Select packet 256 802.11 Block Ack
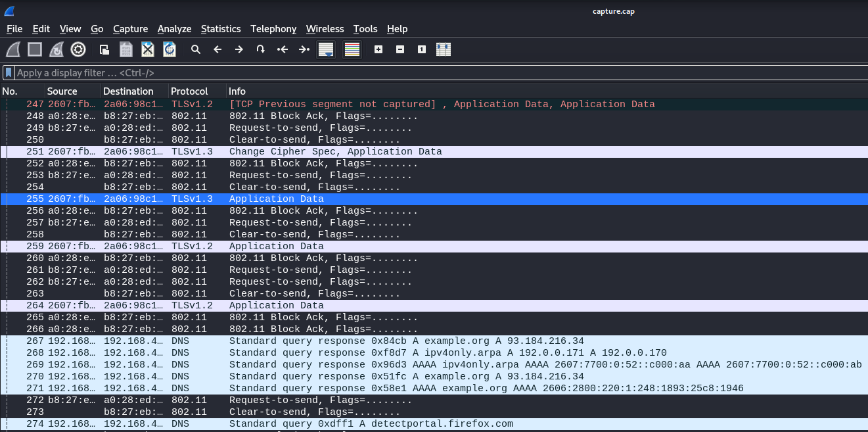The height and width of the screenshot is (432, 868). pos(434,210)
